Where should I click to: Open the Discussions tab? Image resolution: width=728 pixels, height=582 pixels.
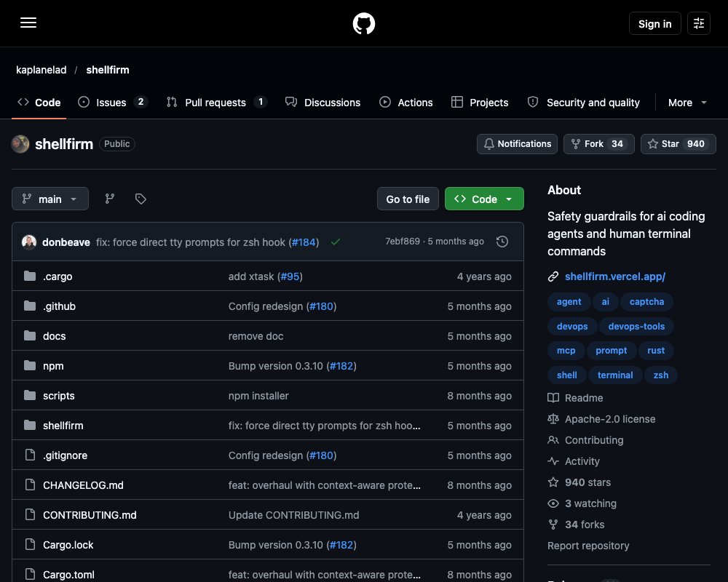point(323,103)
